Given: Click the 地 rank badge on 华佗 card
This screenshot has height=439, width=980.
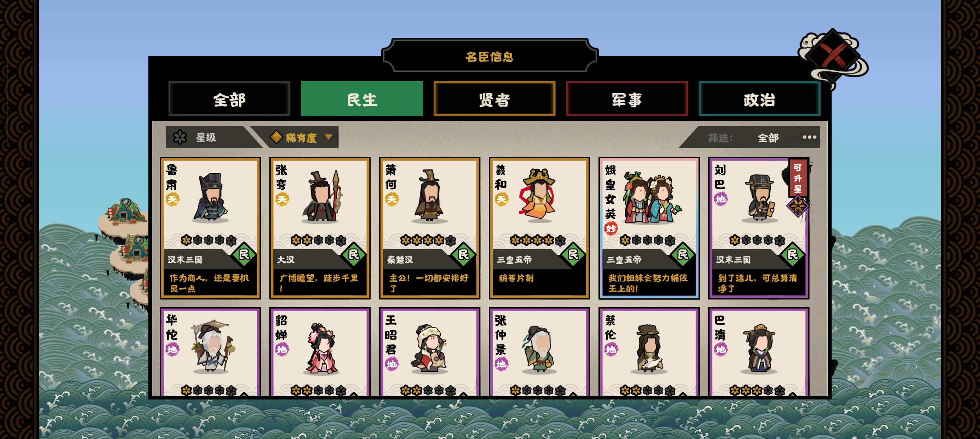Looking at the screenshot, I should click(172, 349).
